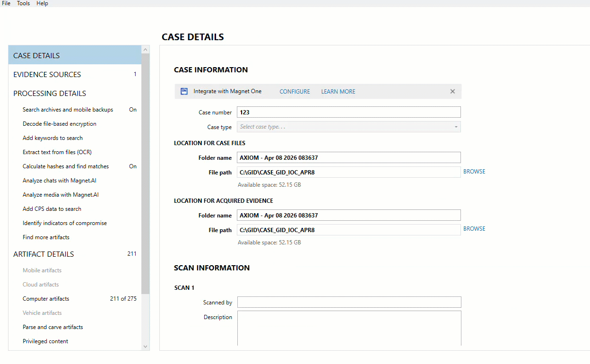Screen dimensions: 590x364
Task: Click the Scanned by field
Action: point(348,302)
